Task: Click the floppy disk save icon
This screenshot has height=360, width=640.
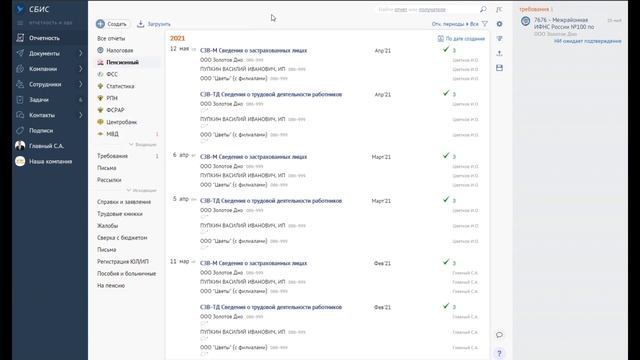Action: pyautogui.click(x=499, y=68)
